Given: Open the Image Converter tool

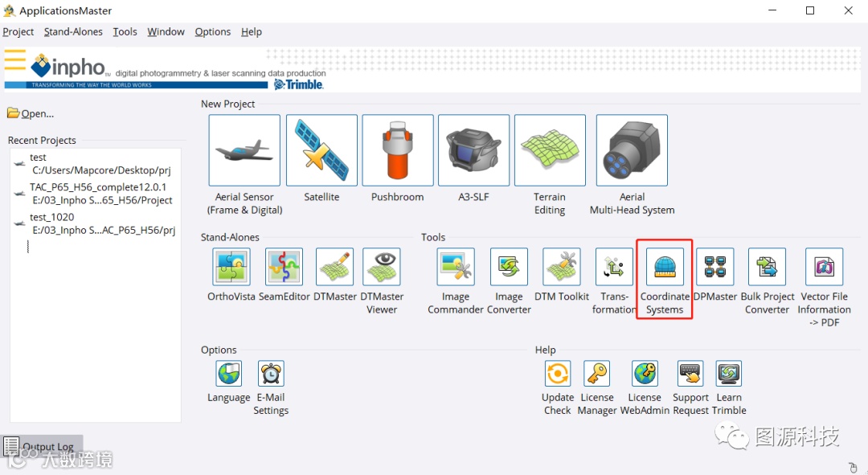Looking at the screenshot, I should tap(509, 267).
